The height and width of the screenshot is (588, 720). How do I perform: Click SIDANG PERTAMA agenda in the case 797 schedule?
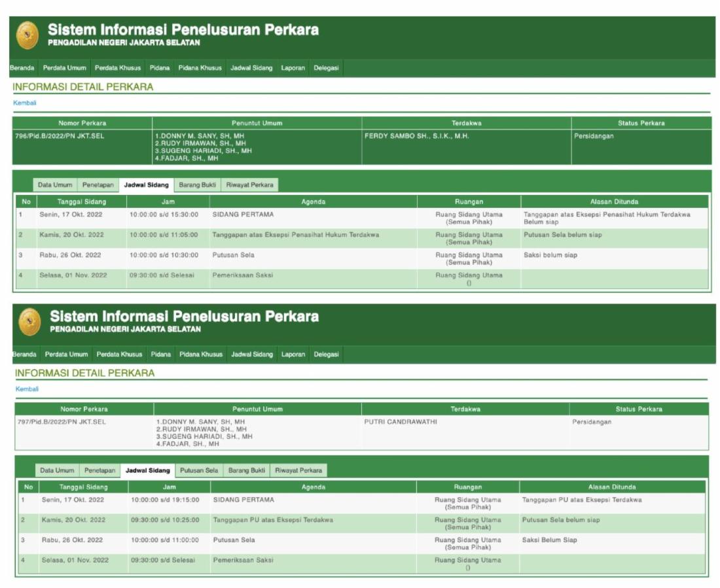[x=243, y=500]
